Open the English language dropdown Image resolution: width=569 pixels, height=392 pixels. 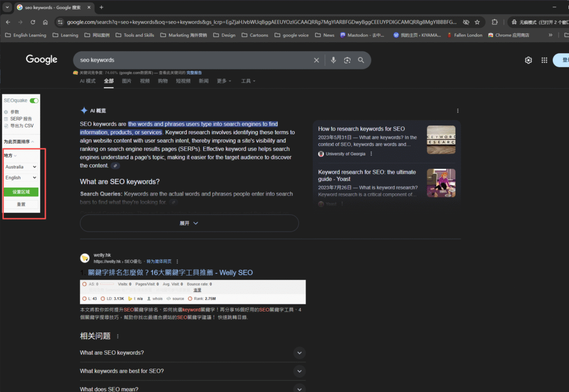(x=21, y=178)
